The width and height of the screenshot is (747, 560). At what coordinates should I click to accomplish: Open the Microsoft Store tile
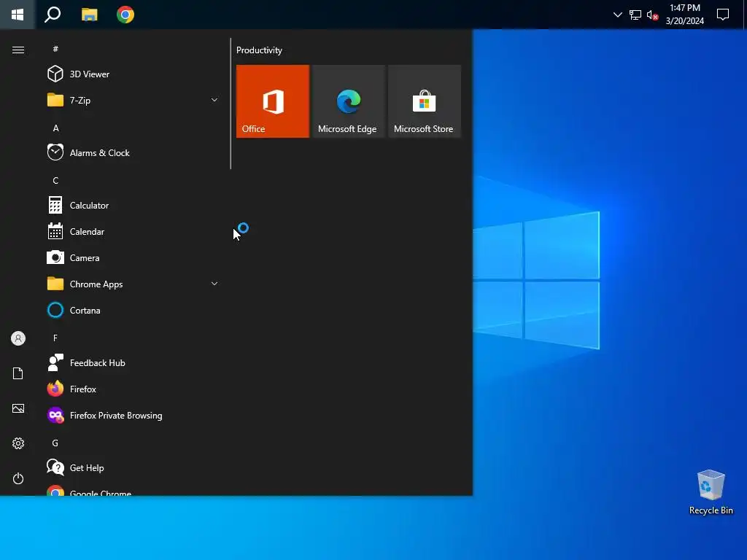click(425, 101)
